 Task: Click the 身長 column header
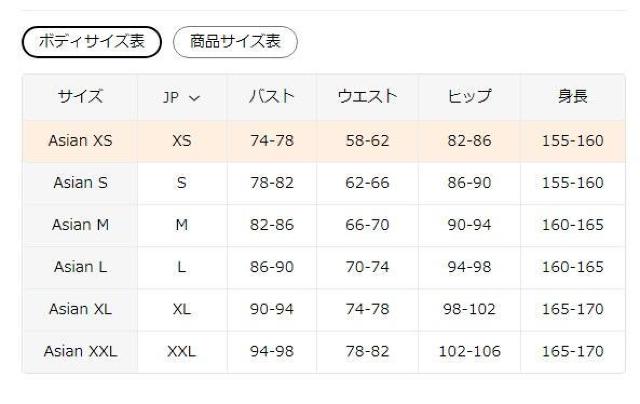coord(572,97)
